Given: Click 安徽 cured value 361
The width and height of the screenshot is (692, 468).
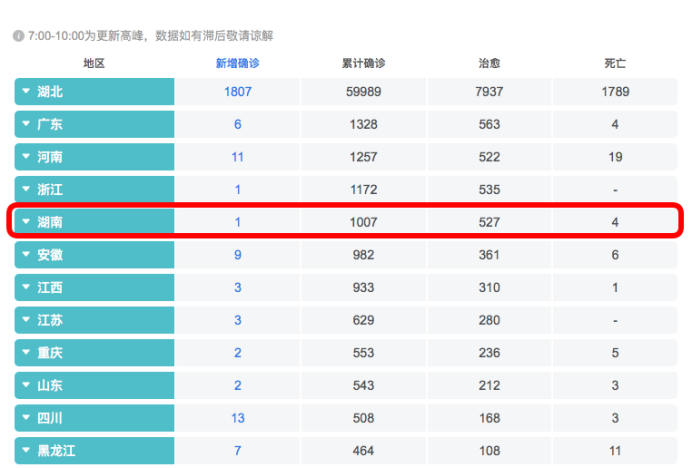Looking at the screenshot, I should click(x=489, y=255).
